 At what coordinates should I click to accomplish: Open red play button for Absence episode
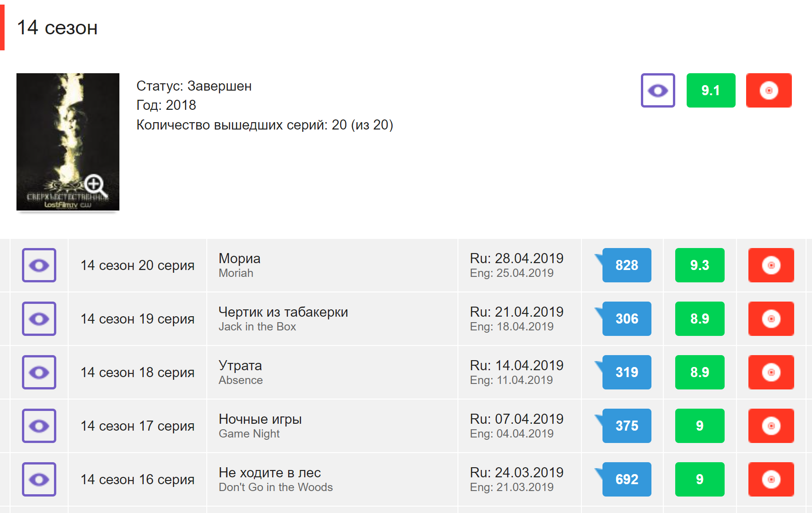pos(771,372)
